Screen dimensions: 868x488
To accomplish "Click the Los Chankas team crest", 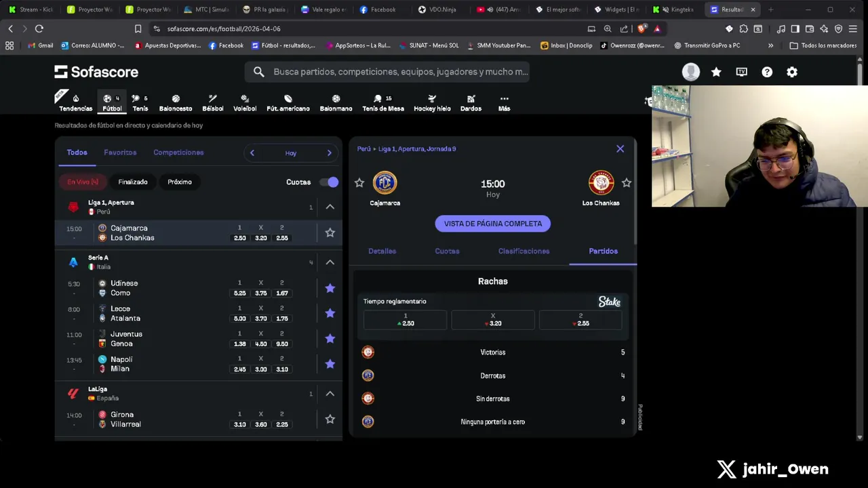I will pyautogui.click(x=601, y=182).
